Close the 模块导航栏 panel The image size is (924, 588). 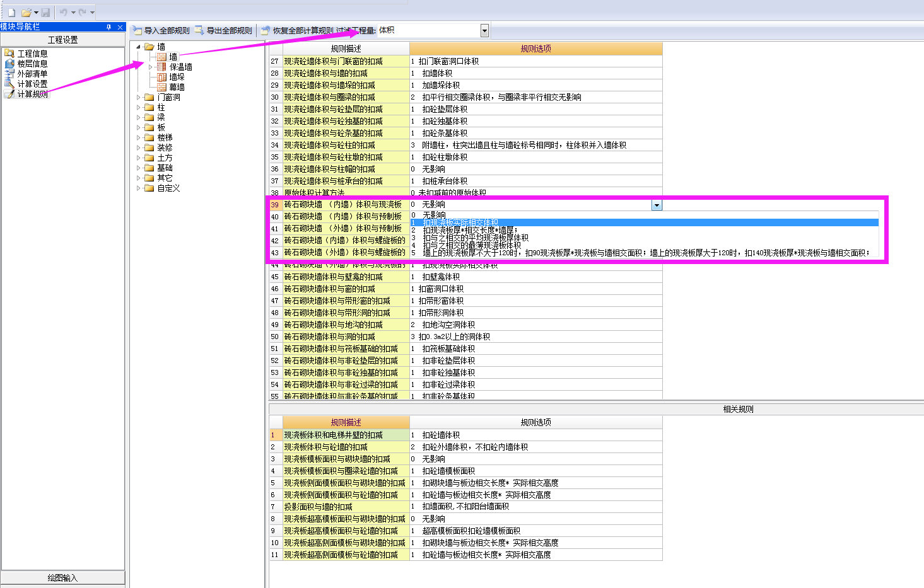(x=120, y=27)
